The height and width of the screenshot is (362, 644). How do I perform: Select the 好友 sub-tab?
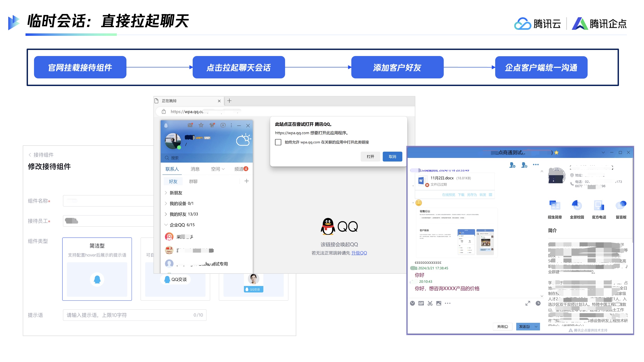[x=173, y=181]
